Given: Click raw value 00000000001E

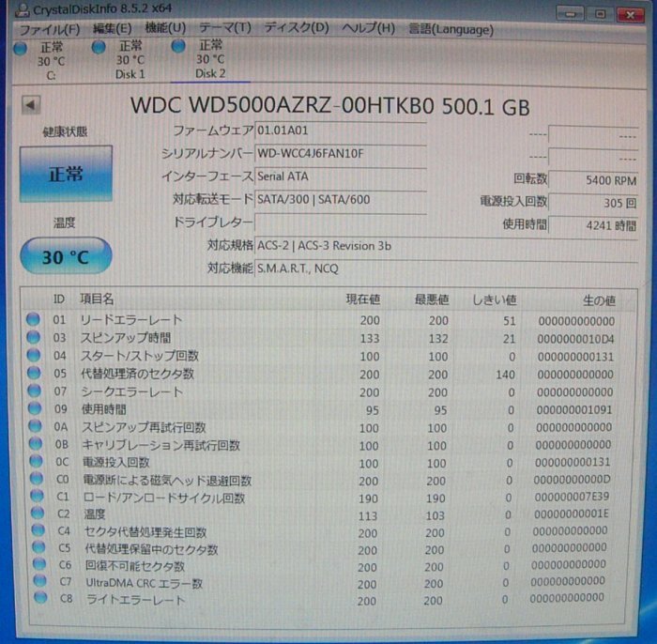Looking at the screenshot, I should point(571,514).
